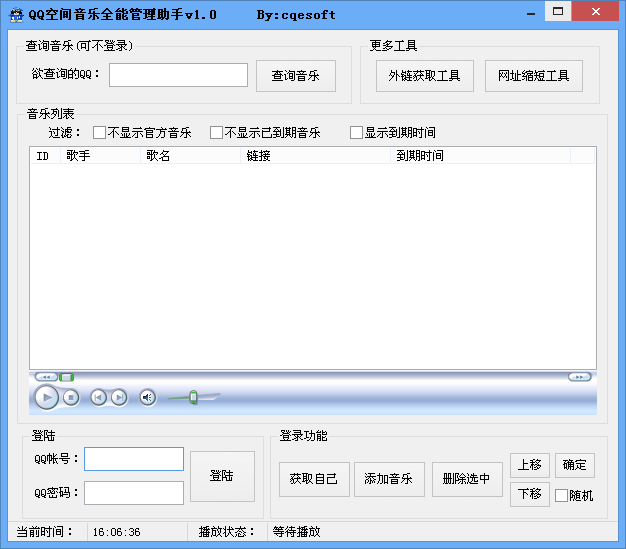Toggle the 随机 random checkbox
The image size is (626, 549).
pos(561,495)
